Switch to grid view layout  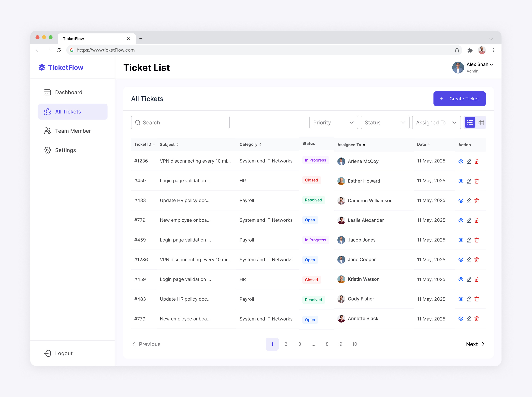(481, 123)
